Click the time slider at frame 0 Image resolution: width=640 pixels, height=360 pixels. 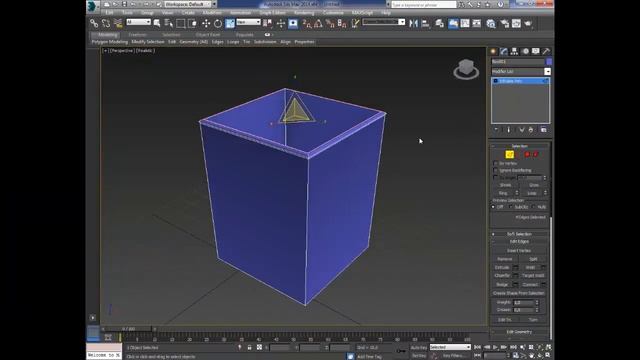point(129,329)
